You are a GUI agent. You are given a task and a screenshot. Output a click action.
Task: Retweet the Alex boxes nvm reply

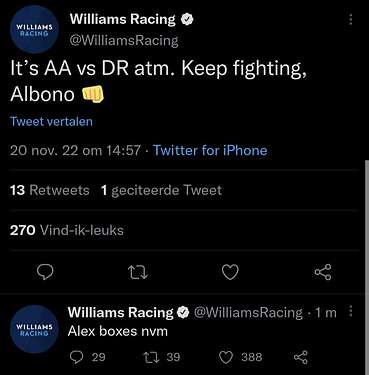(161, 357)
